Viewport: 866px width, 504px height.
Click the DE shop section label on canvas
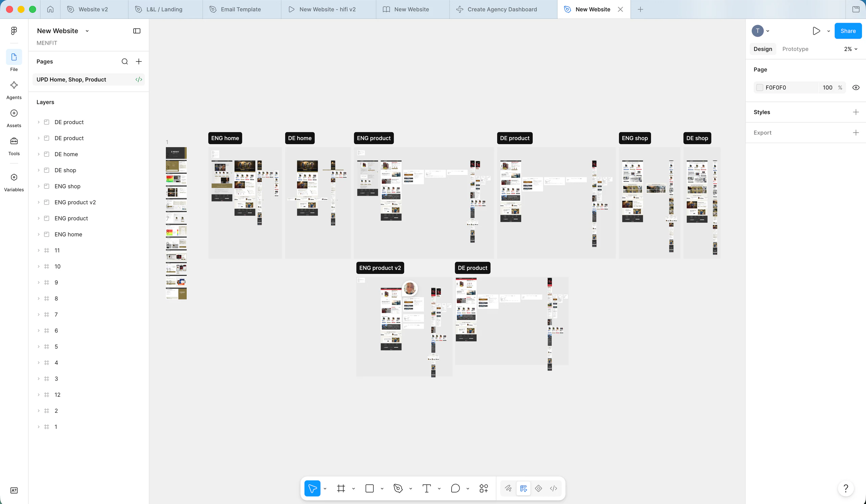coord(697,138)
